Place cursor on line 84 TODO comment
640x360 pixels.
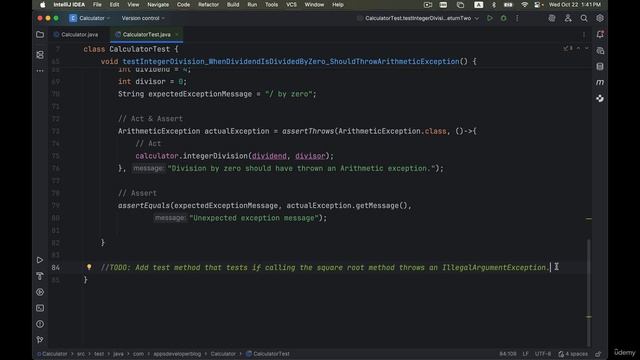pyautogui.click(x=325, y=268)
